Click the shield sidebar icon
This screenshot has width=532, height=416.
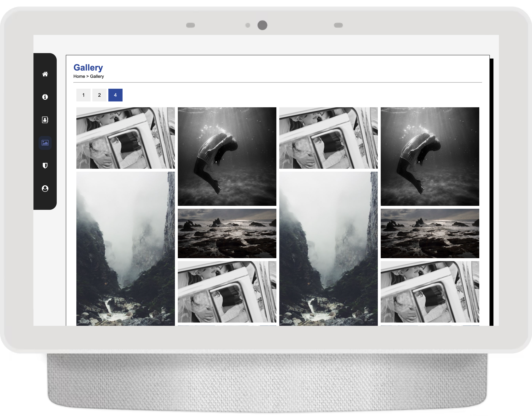tap(45, 166)
